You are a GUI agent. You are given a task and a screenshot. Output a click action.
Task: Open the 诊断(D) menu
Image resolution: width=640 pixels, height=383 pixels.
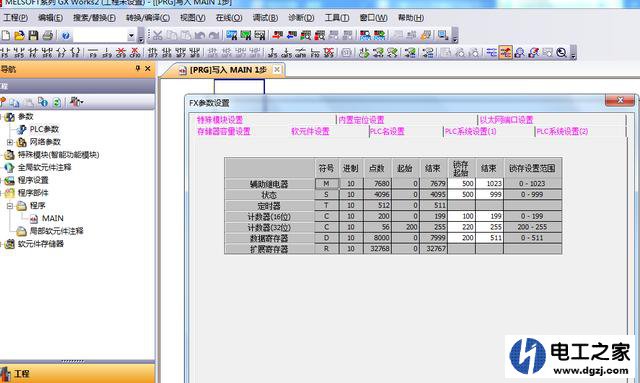(301, 18)
